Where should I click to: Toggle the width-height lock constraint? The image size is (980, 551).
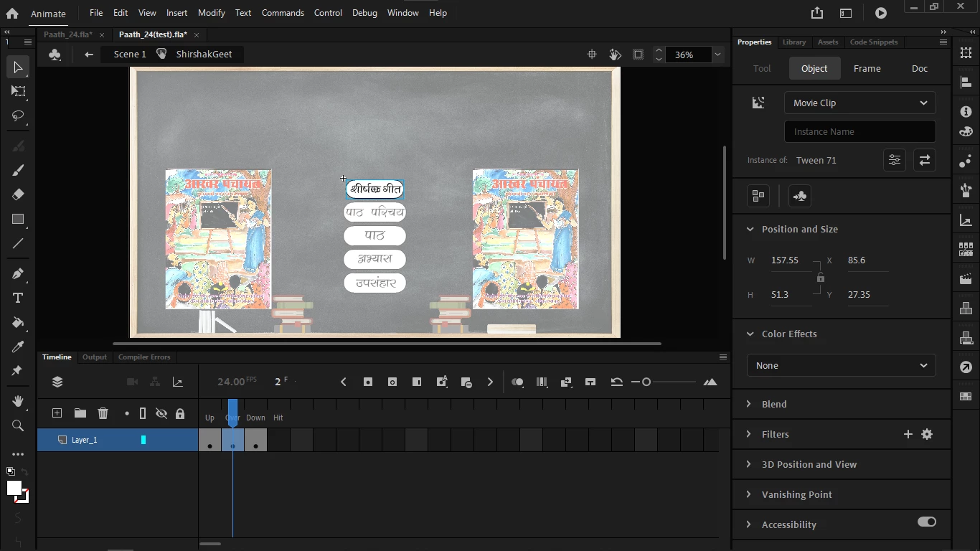pyautogui.click(x=820, y=278)
